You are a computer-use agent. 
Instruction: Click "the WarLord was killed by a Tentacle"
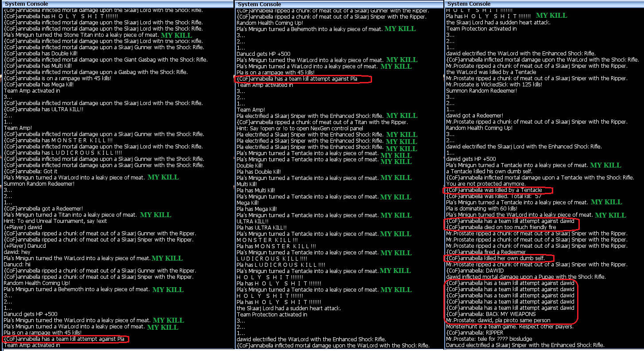(491, 72)
